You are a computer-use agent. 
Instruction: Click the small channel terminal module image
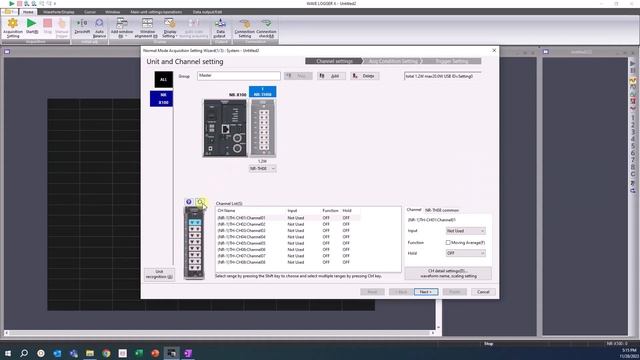(x=194, y=243)
